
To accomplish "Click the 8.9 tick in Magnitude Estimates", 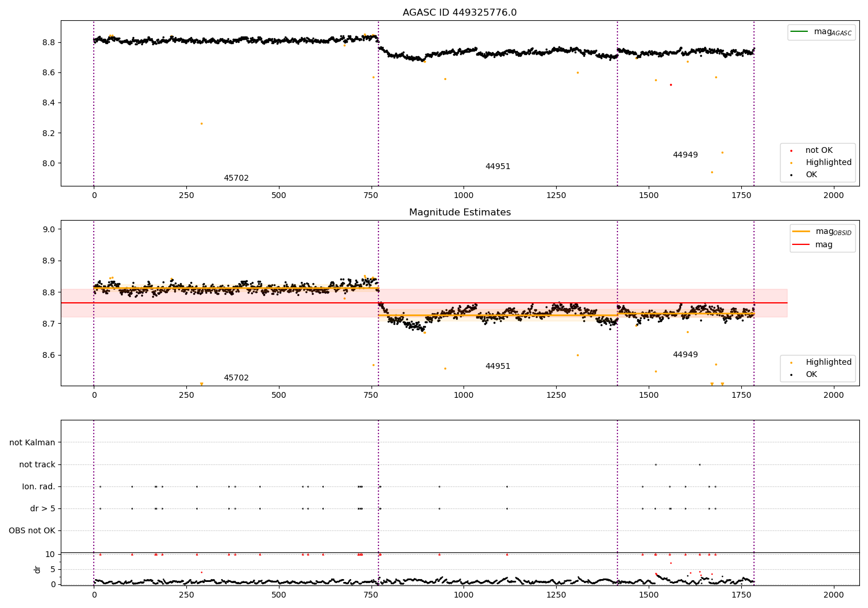I will [48, 261].
